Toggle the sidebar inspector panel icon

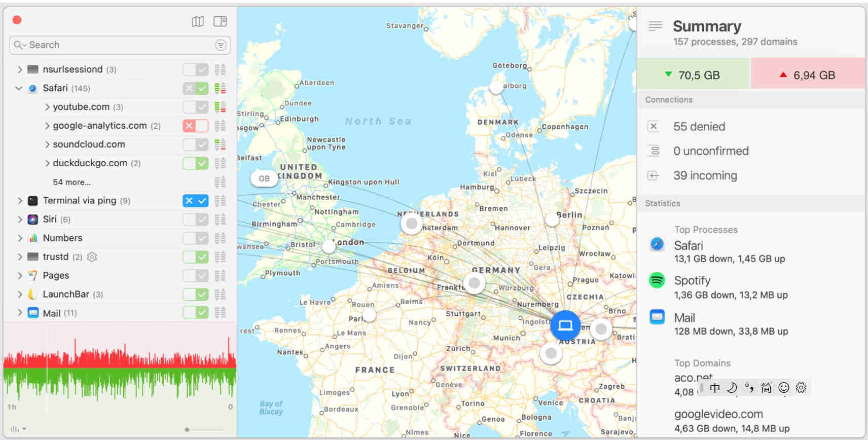coord(220,21)
